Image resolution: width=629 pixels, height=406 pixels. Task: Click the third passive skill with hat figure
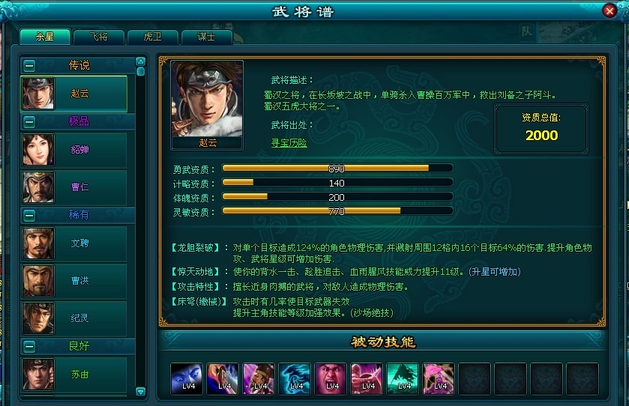pyautogui.click(x=258, y=379)
